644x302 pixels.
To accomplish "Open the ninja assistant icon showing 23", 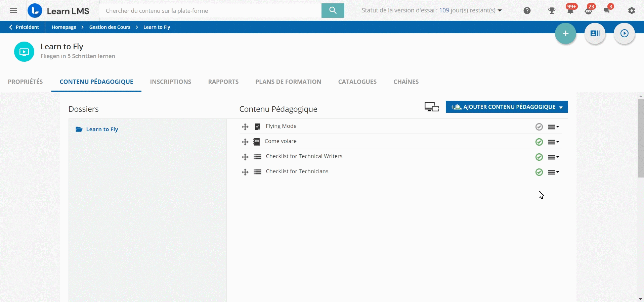I will coord(589,10).
